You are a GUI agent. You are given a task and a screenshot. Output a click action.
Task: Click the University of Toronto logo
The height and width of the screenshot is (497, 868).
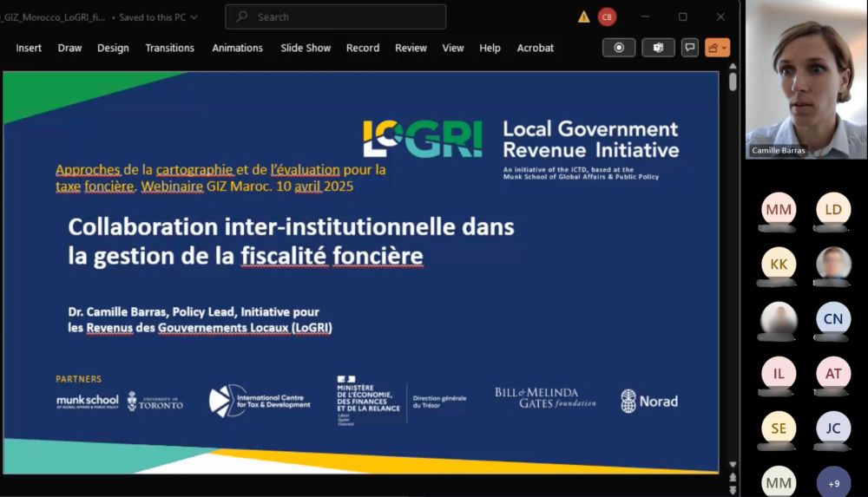click(x=155, y=402)
